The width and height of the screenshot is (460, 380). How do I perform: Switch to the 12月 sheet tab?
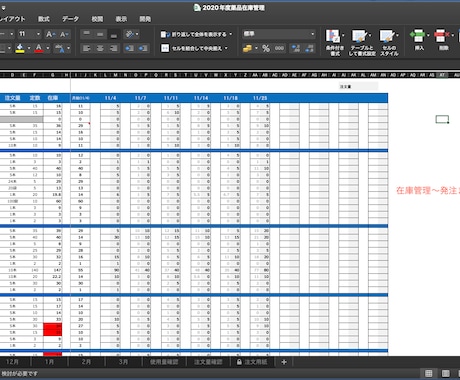12,362
